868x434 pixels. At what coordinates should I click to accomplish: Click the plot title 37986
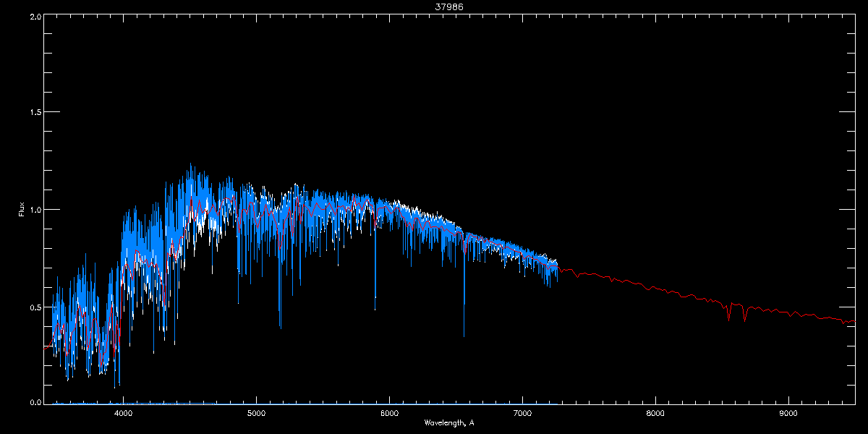click(434, 6)
